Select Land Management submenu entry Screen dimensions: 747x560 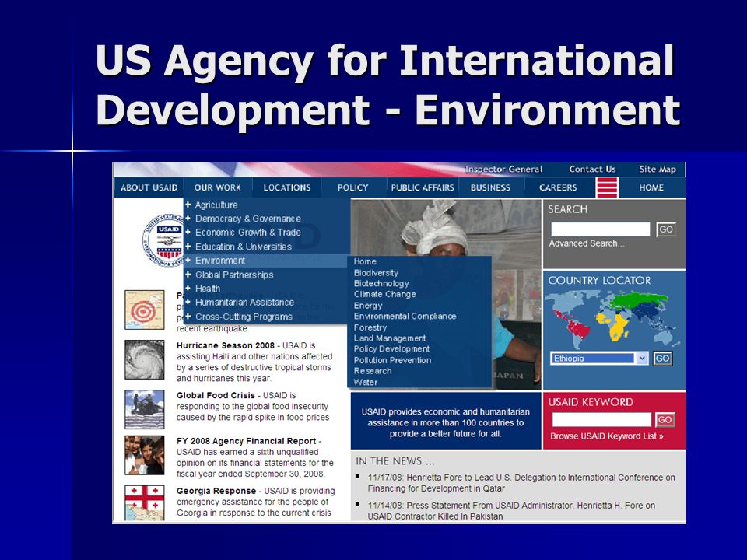[390, 338]
